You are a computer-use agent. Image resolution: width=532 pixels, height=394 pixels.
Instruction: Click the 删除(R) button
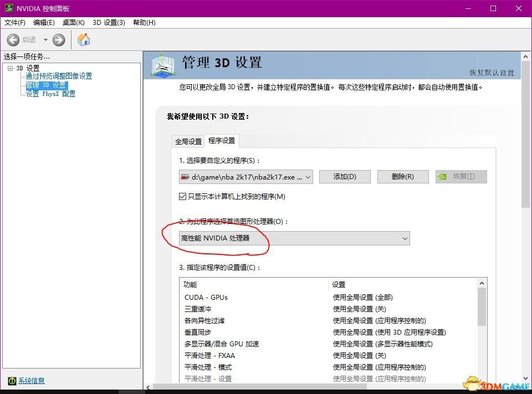[403, 177]
